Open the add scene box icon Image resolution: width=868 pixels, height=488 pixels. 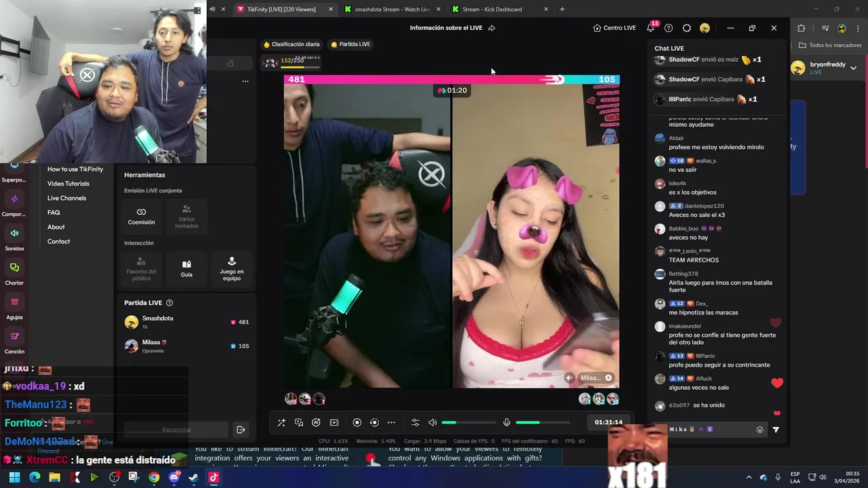[334, 422]
